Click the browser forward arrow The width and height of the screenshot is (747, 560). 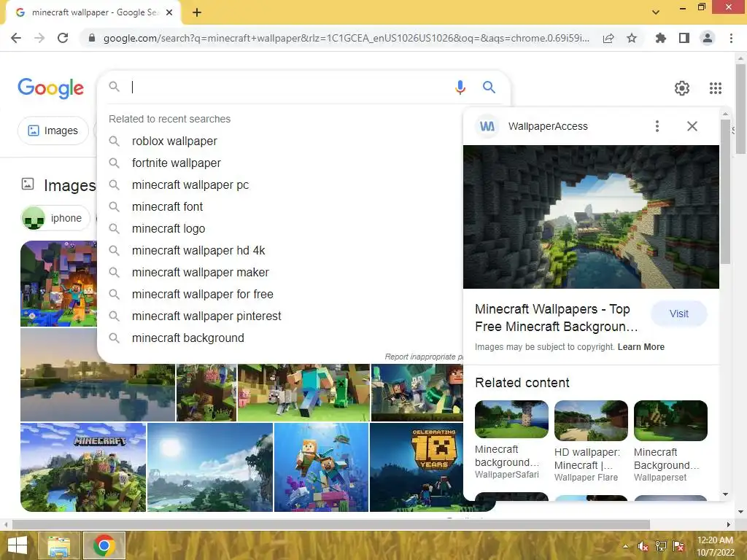click(x=39, y=38)
